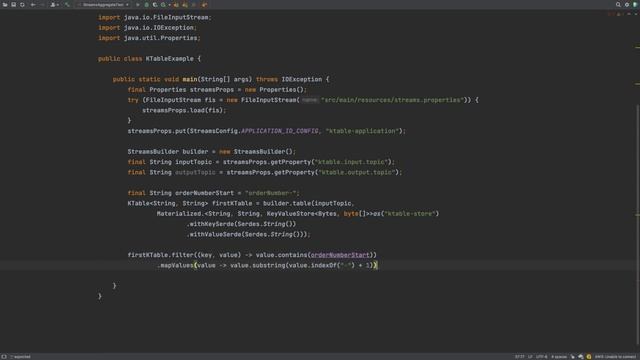Click the "ktable.input.topic" string
The height and width of the screenshot is (360, 640).
click(x=351, y=162)
